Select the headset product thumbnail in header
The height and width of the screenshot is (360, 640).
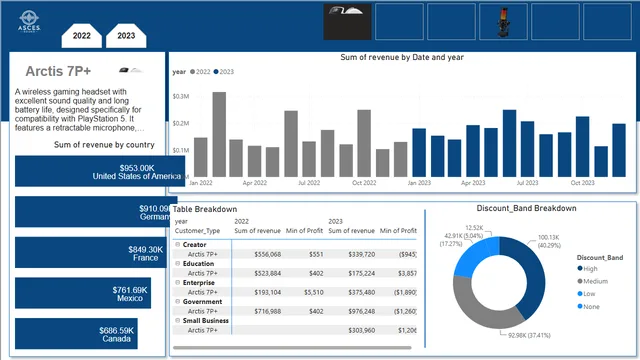[x=347, y=22]
